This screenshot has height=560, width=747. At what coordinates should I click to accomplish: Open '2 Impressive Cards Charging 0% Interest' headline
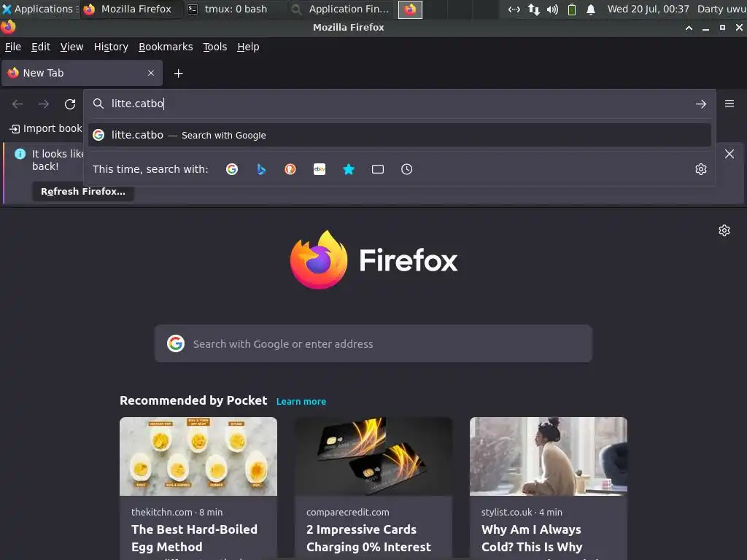368,538
